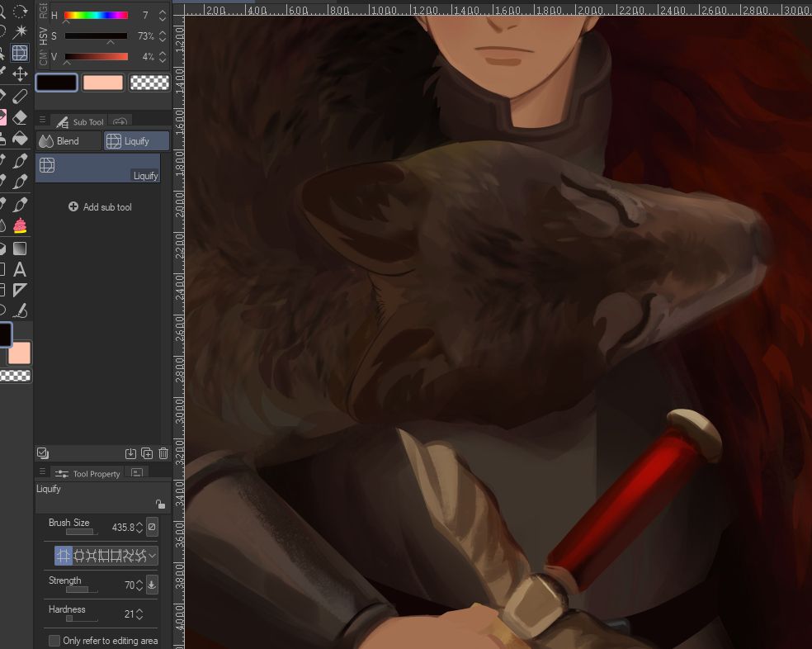Click the Strength value 70

[x=130, y=585]
